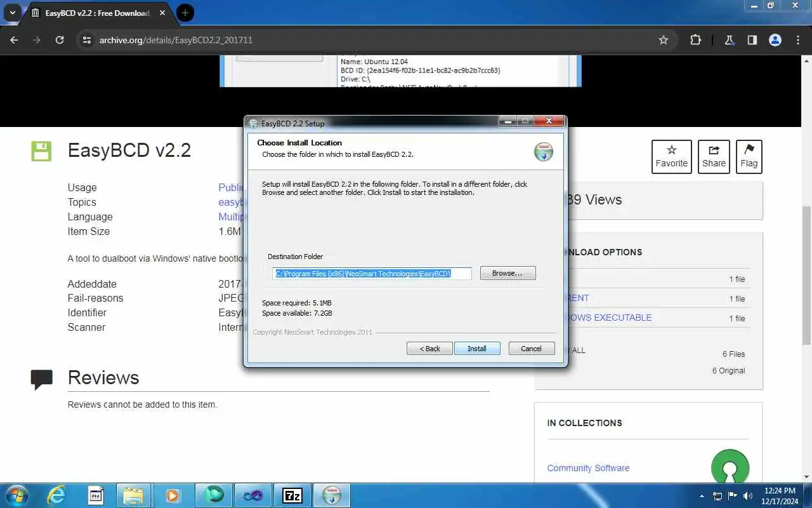This screenshot has height=508, width=812.
Task: Cancel the EasyBCD setup
Action: (531, 348)
